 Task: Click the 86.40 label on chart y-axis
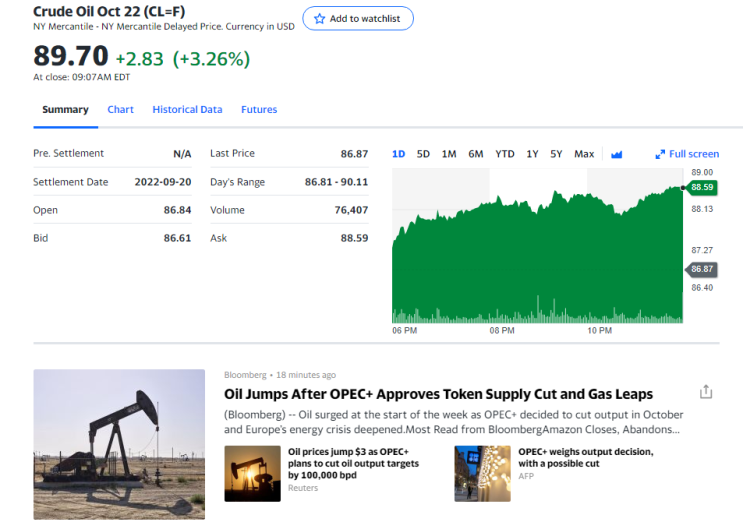702,288
